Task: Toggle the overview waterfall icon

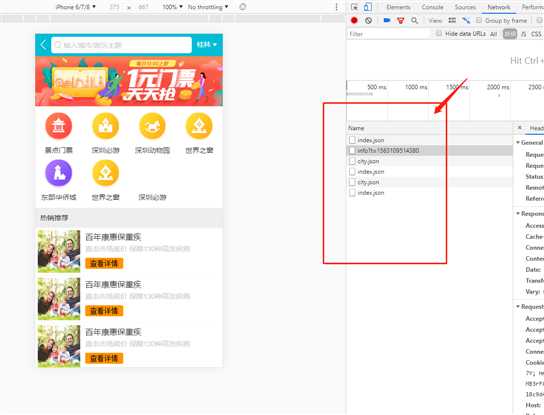Action: coord(466,20)
